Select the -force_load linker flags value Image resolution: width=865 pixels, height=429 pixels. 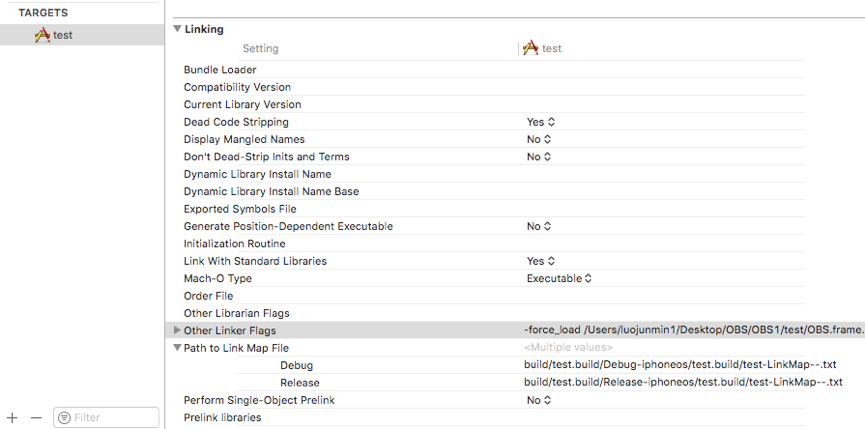(692, 330)
